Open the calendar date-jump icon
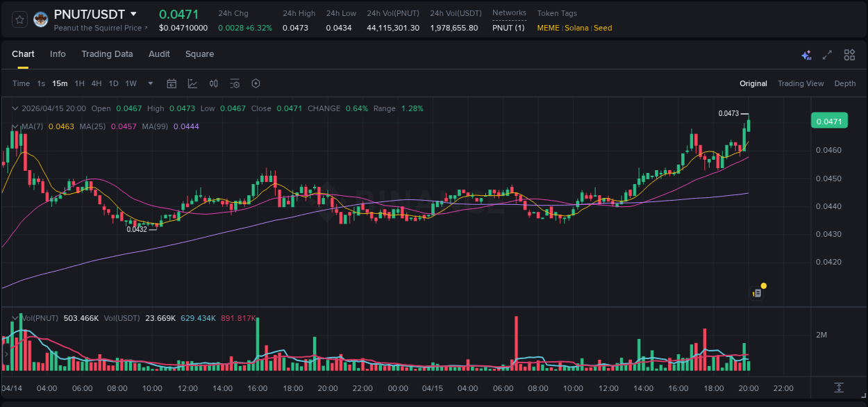Viewport: 868px width, 407px height. [172, 83]
